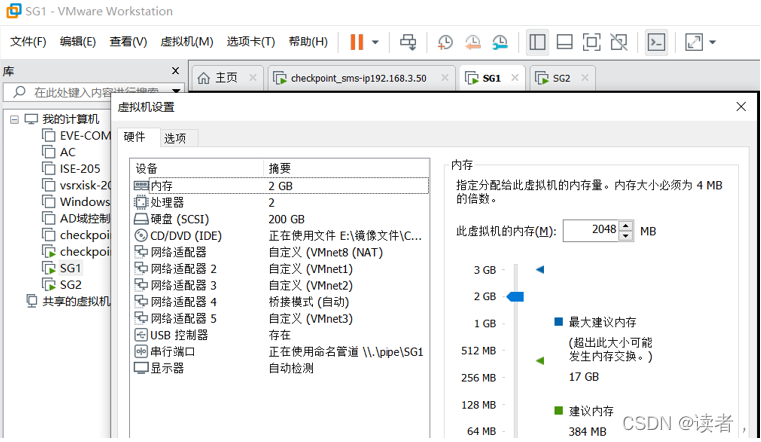Select the Windows VM in library

pos(77,202)
